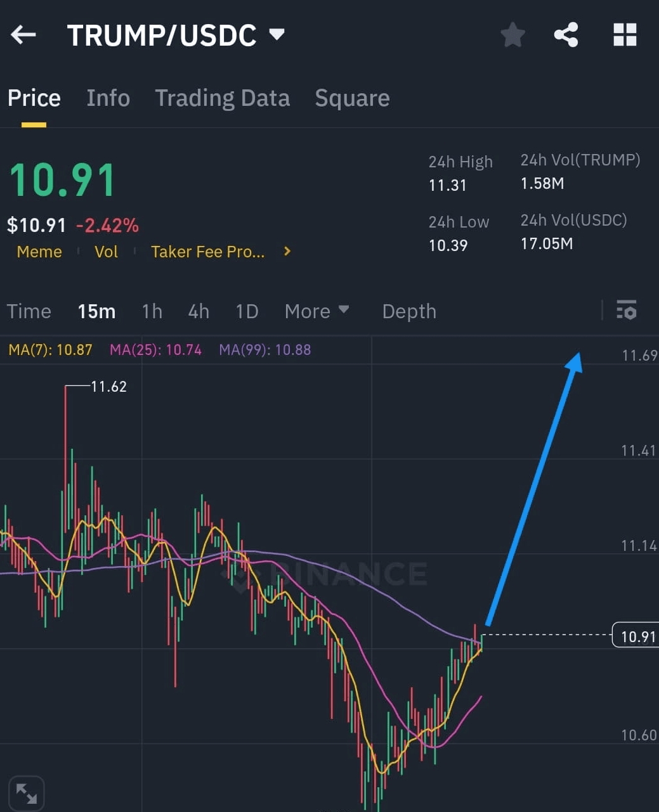Open chart settings icon beside Depth

pos(627,310)
